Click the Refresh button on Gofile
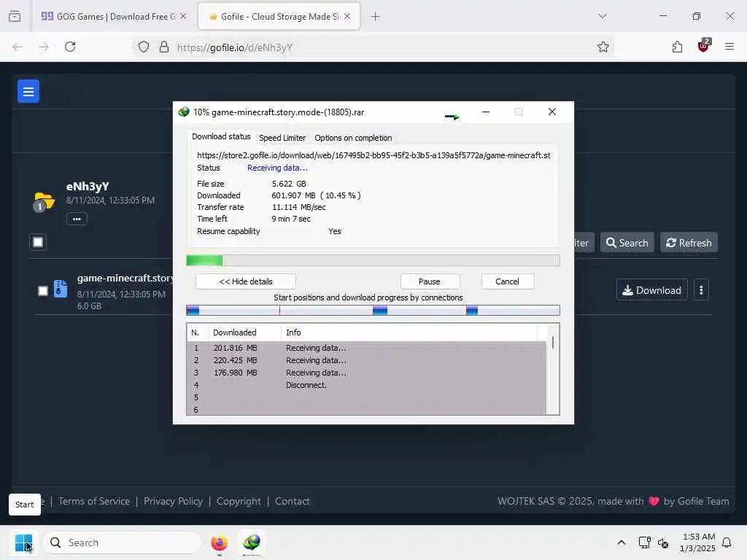The height and width of the screenshot is (560, 747). (x=689, y=243)
